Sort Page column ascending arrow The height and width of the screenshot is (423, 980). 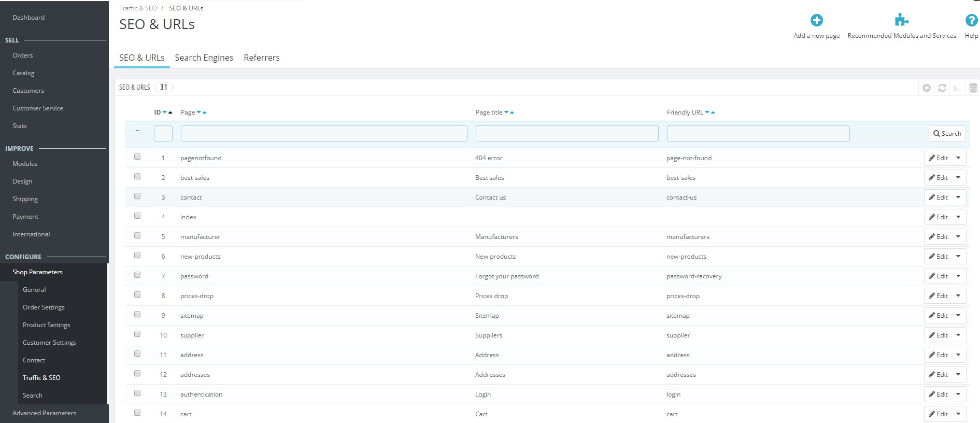tap(204, 112)
